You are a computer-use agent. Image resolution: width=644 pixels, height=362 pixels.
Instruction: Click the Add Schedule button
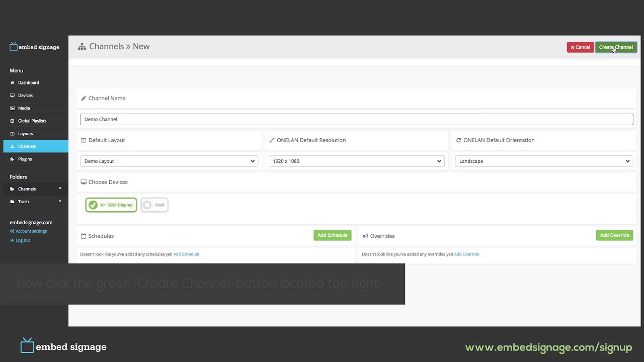point(333,235)
